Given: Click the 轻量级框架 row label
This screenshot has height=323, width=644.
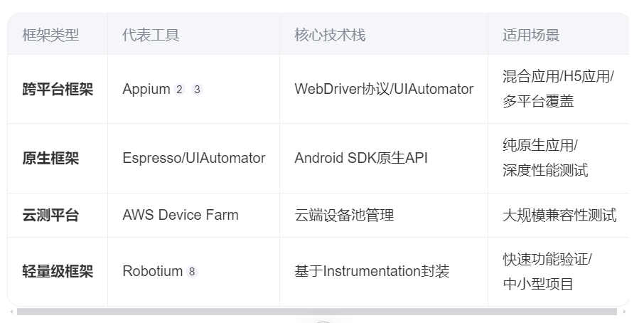Looking at the screenshot, I should (x=58, y=272).
